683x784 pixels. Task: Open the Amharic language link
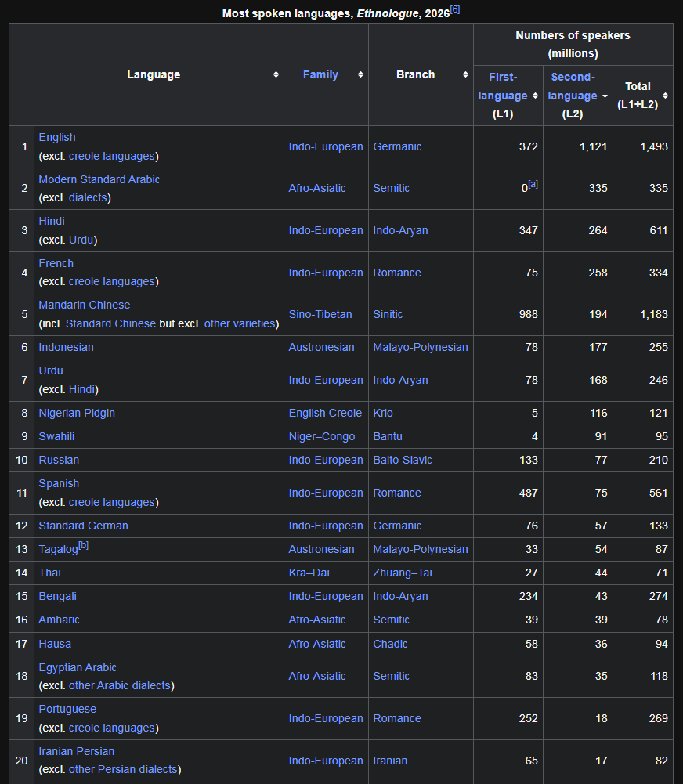click(x=59, y=620)
